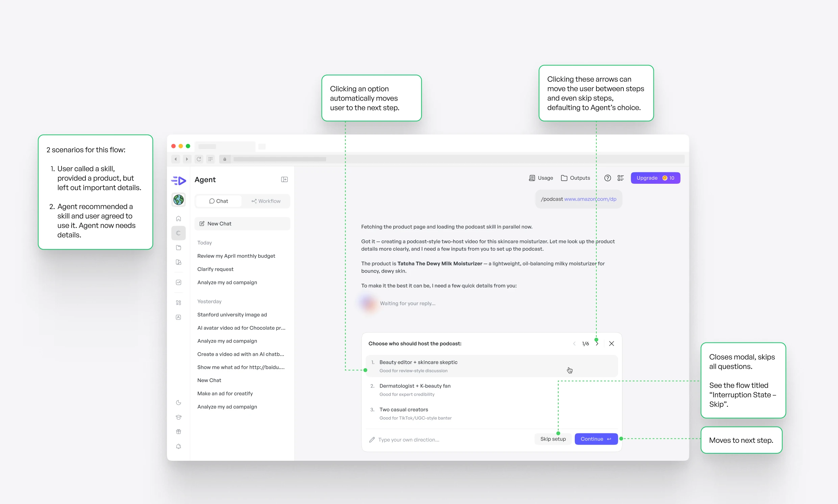Switch to the Chat tab
The width and height of the screenshot is (838, 504).
219,201
